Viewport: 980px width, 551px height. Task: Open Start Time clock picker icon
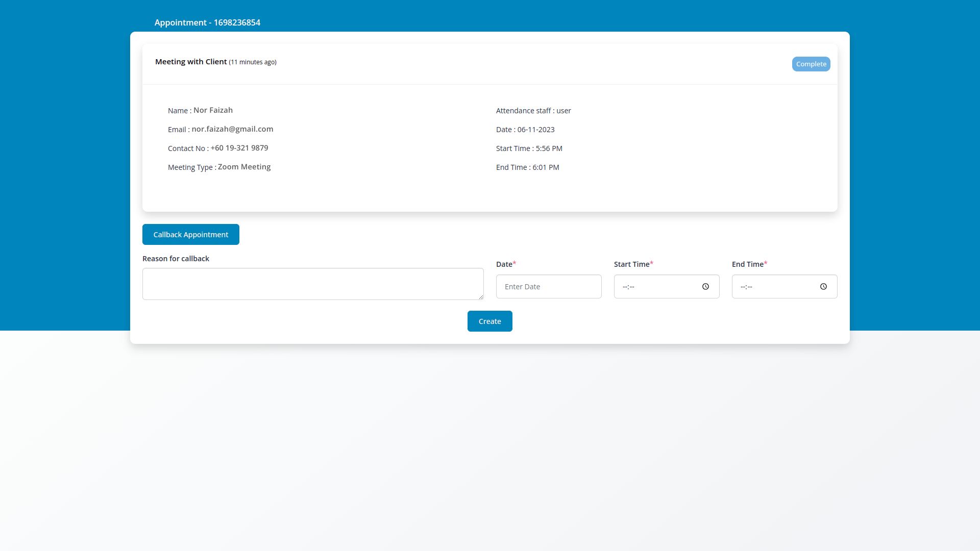point(705,287)
